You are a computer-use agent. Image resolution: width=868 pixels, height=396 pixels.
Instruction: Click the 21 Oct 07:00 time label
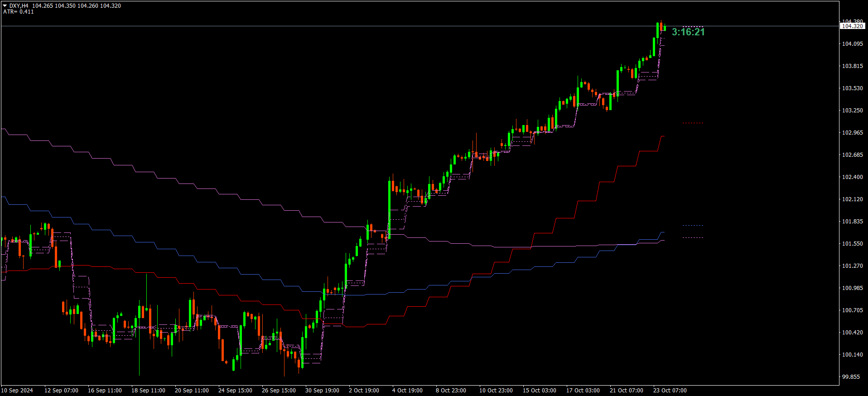tap(627, 391)
